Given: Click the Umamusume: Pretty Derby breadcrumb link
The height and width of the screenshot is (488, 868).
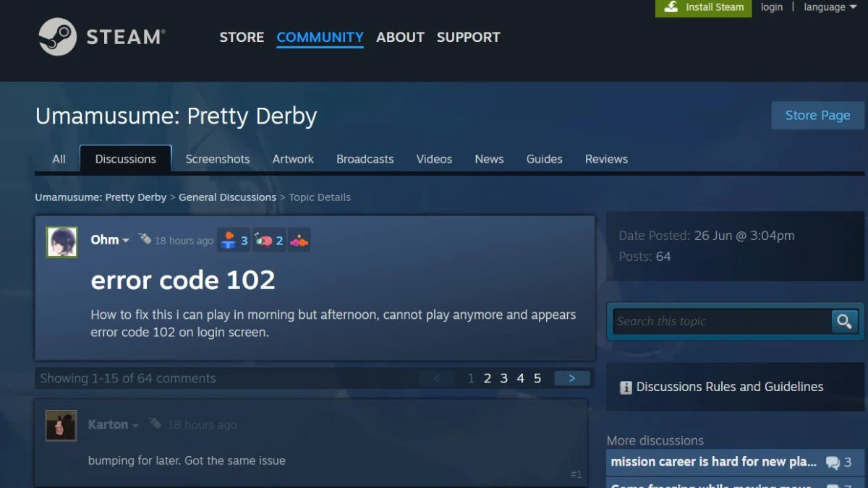Looking at the screenshot, I should coord(101,197).
